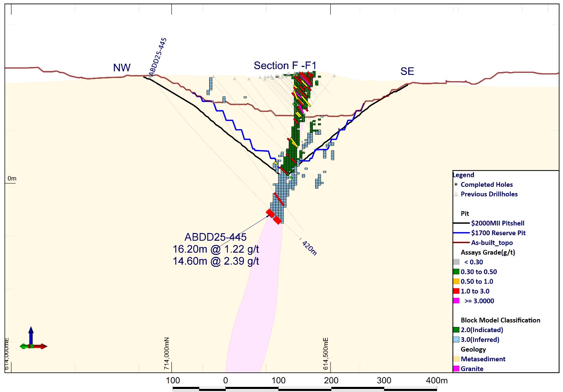Click the Section F -F1 title
Viewport: 563px width, 392px height.
point(285,66)
